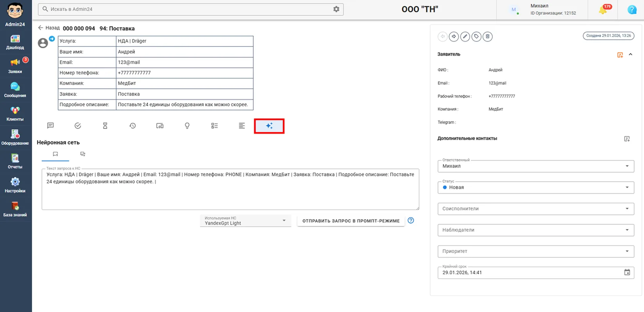Click the trash delete ticket icon

tap(488, 36)
